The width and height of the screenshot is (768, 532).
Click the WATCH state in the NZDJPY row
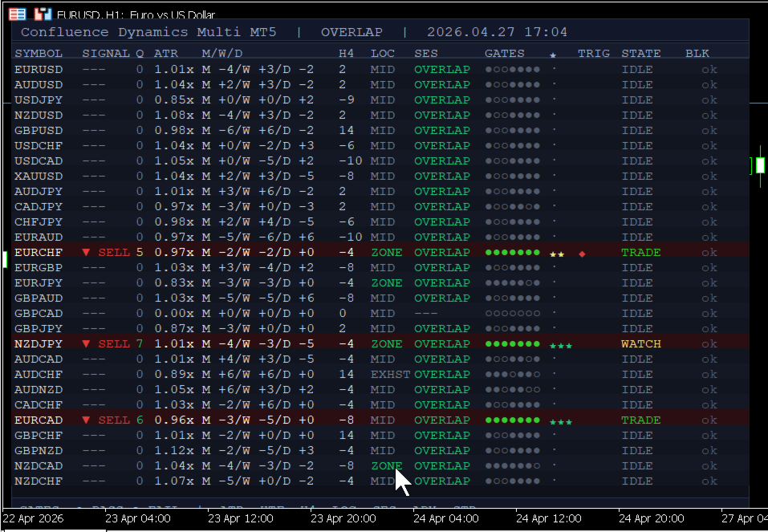click(x=641, y=344)
